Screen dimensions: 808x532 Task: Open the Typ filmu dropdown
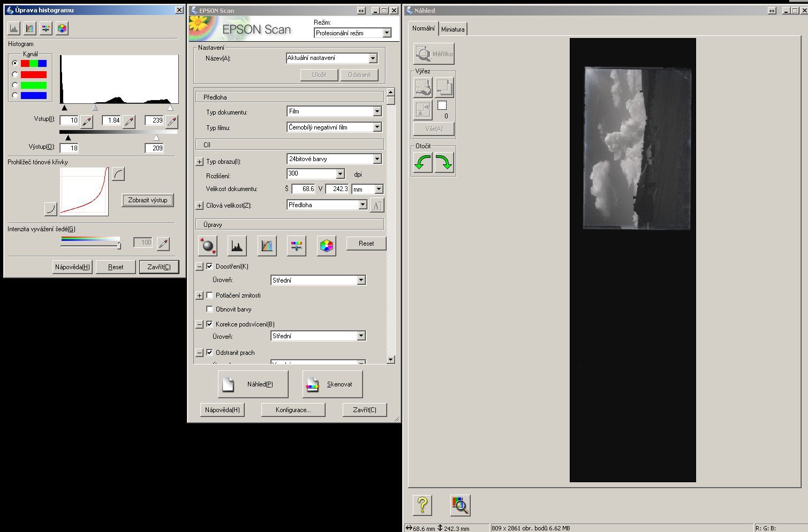coord(377,127)
